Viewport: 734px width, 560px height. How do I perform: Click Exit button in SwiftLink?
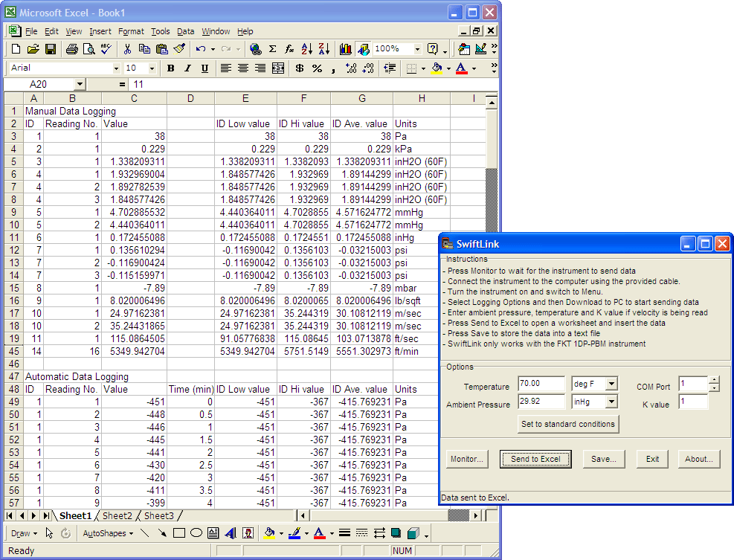652,459
